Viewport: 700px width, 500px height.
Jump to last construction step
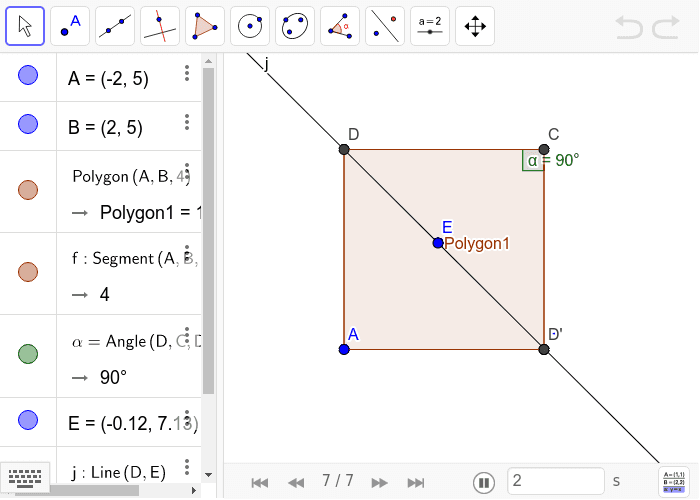point(416,482)
